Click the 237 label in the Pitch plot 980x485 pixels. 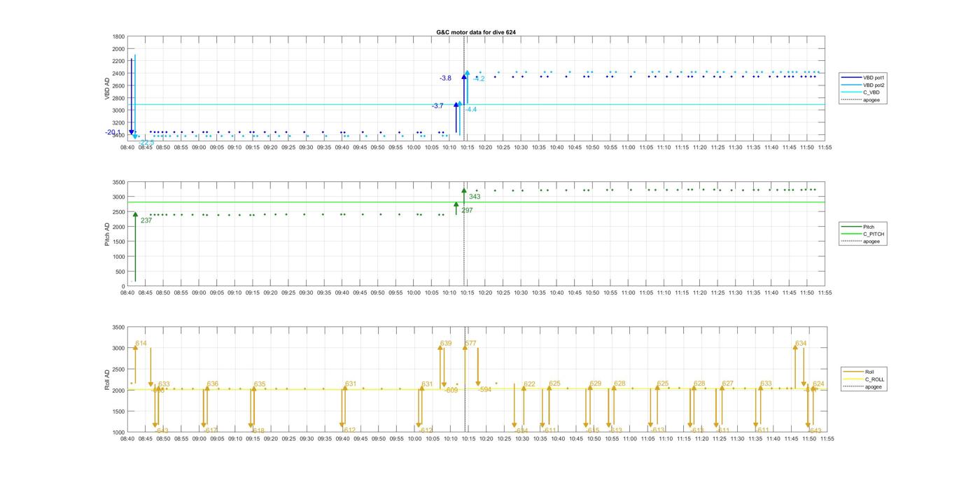click(x=146, y=220)
